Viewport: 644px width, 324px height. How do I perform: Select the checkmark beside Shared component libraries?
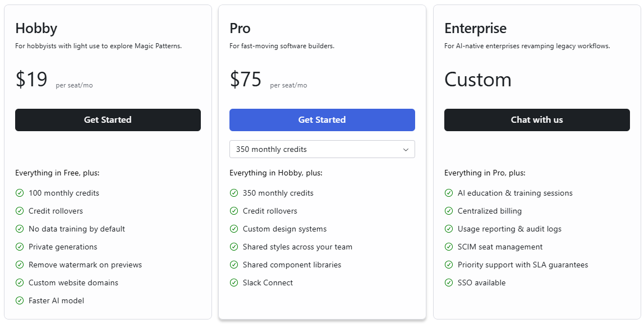(x=234, y=265)
